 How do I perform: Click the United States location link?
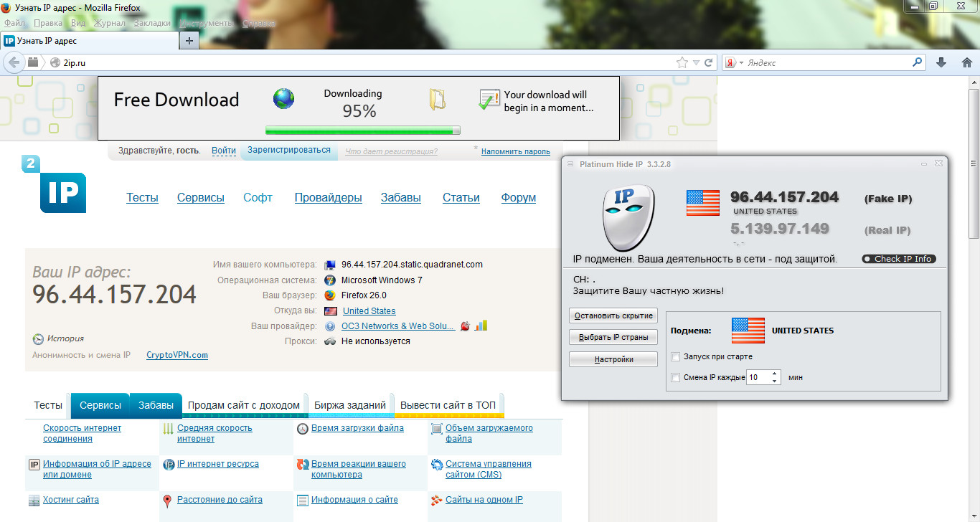pyautogui.click(x=369, y=310)
